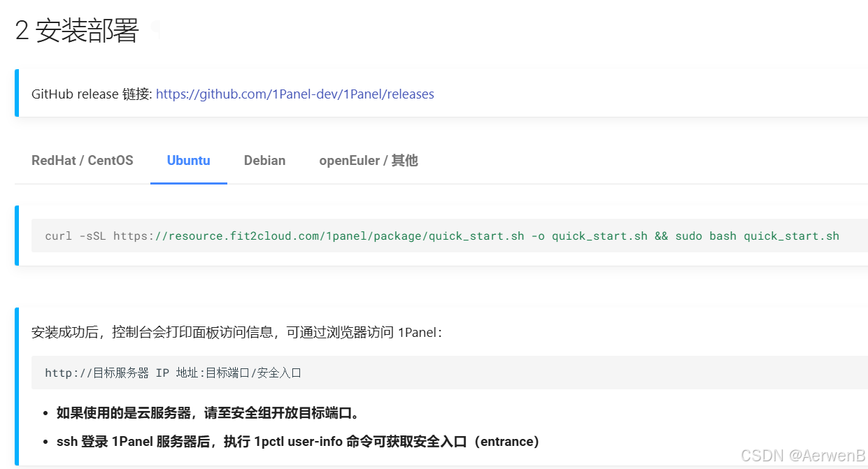Switch to the Debian tab
The image size is (868, 469).
coord(264,160)
